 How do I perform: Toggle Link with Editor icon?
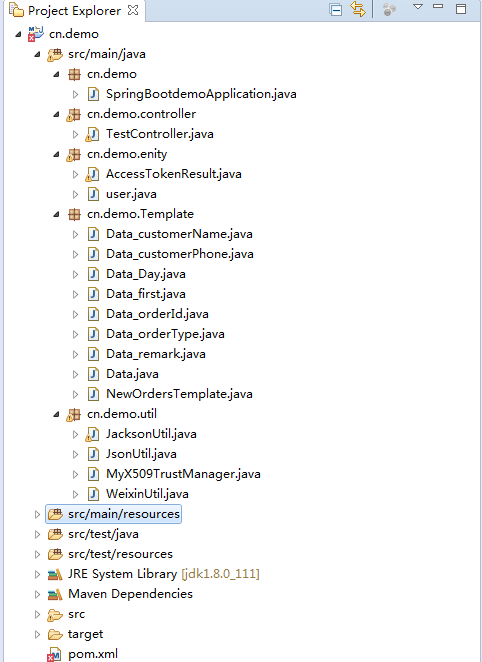(358, 9)
